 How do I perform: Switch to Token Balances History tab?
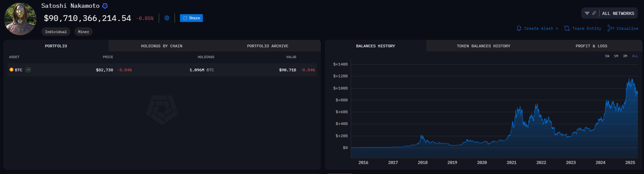(483, 46)
